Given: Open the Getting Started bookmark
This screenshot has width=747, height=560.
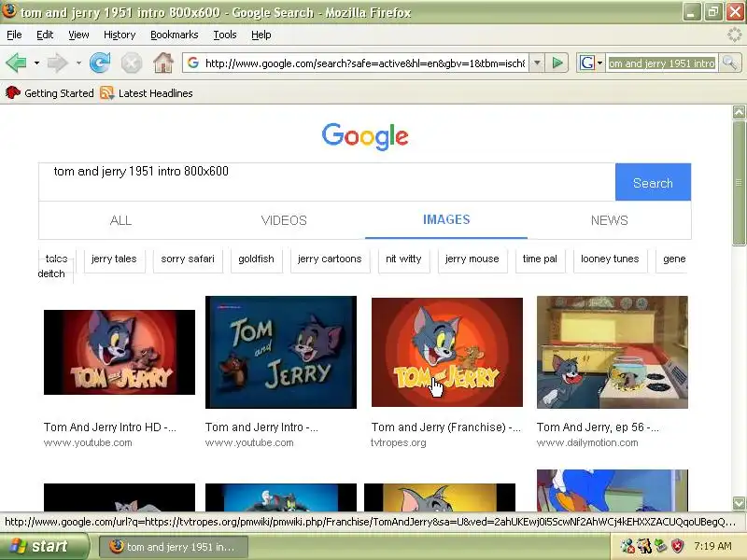Looking at the screenshot, I should coord(49,92).
